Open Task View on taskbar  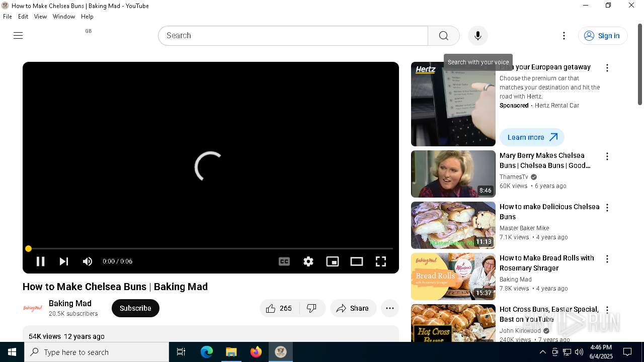point(181,352)
